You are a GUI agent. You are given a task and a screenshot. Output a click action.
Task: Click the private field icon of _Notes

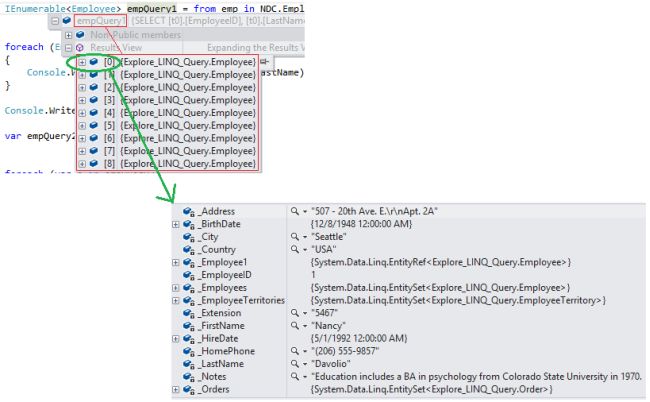click(x=189, y=377)
